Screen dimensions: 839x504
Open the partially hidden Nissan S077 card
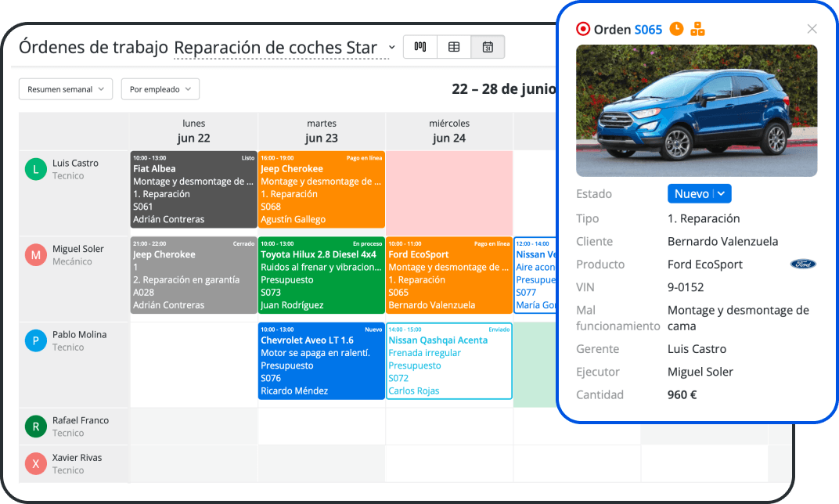click(535, 275)
